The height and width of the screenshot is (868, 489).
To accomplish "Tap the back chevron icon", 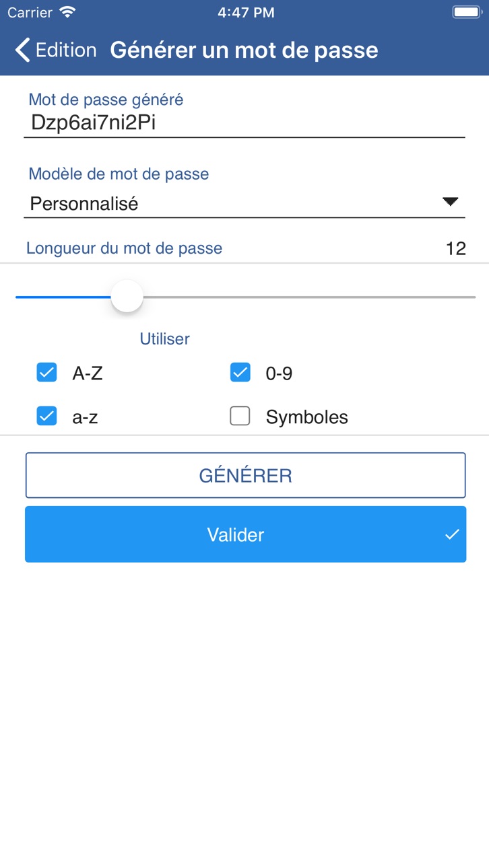I will coord(22,50).
